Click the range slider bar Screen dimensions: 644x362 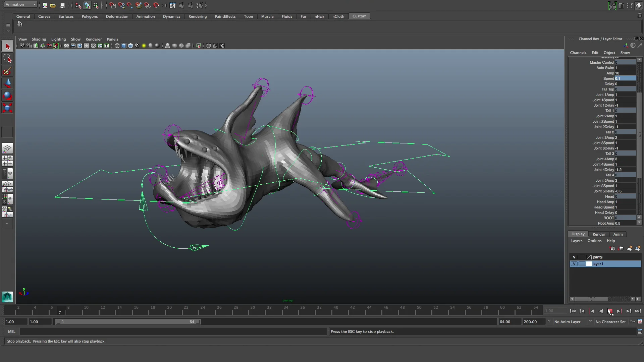[x=128, y=322]
